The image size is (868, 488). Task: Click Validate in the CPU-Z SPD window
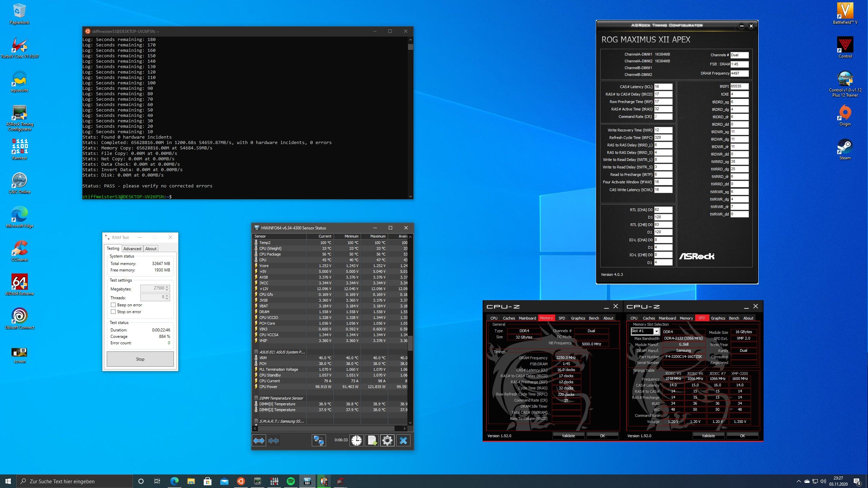(x=708, y=436)
